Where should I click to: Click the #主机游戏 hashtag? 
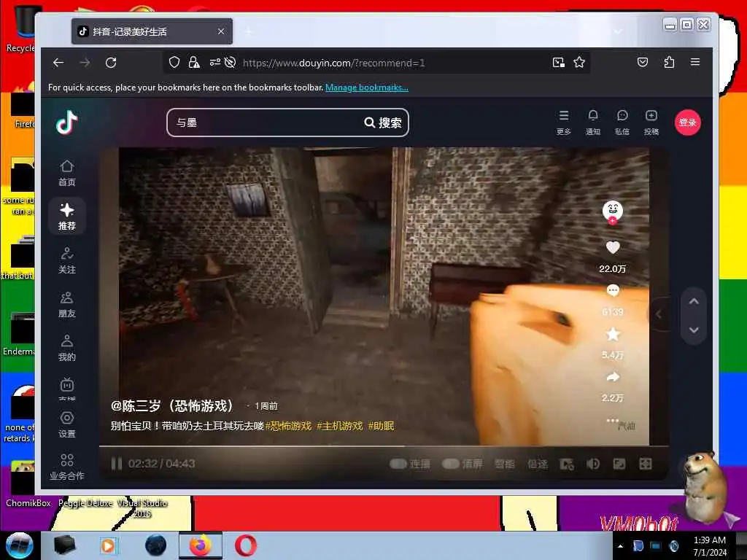(340, 426)
